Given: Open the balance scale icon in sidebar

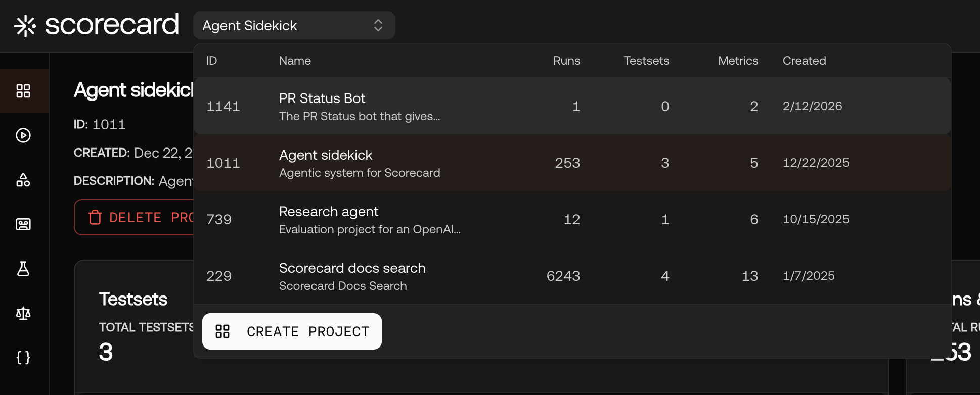Looking at the screenshot, I should click(x=23, y=313).
